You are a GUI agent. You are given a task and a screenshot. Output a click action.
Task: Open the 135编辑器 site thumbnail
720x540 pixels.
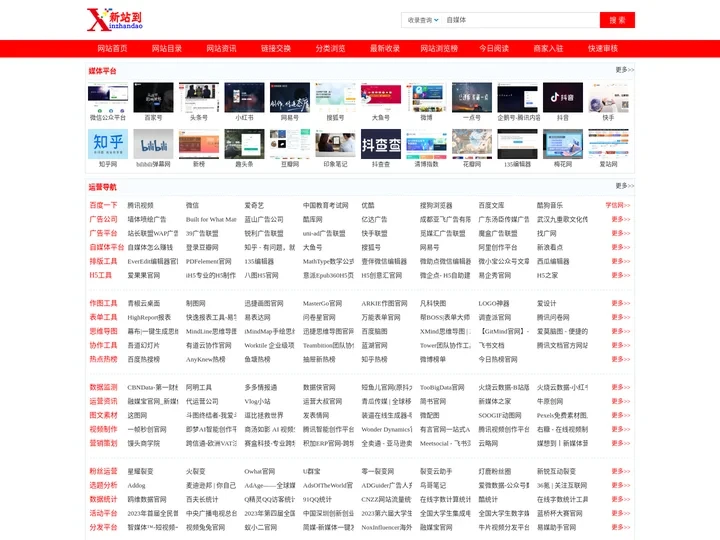point(517,144)
